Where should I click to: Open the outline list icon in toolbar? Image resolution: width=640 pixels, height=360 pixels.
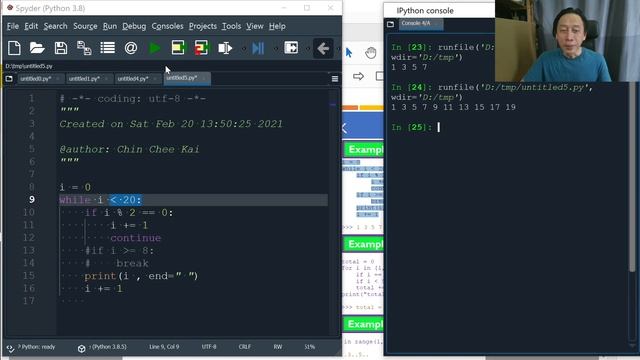(x=107, y=48)
